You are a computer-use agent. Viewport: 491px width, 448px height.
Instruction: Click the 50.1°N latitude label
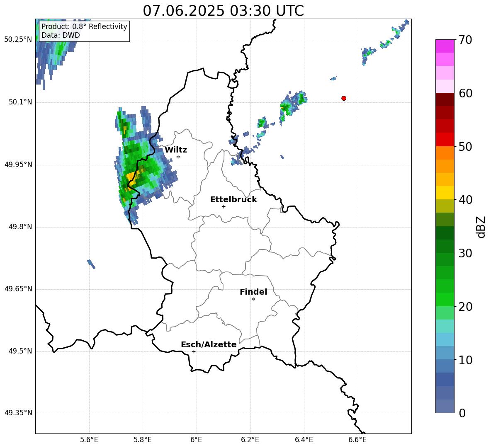coord(20,102)
